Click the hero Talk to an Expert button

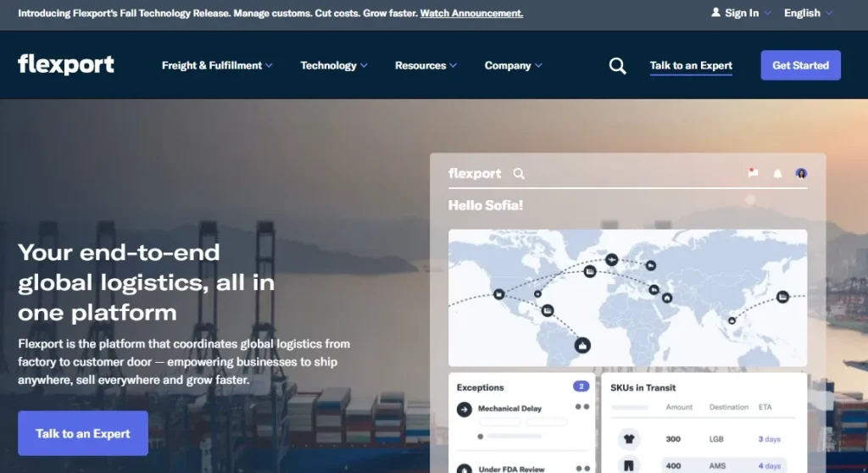coord(83,433)
